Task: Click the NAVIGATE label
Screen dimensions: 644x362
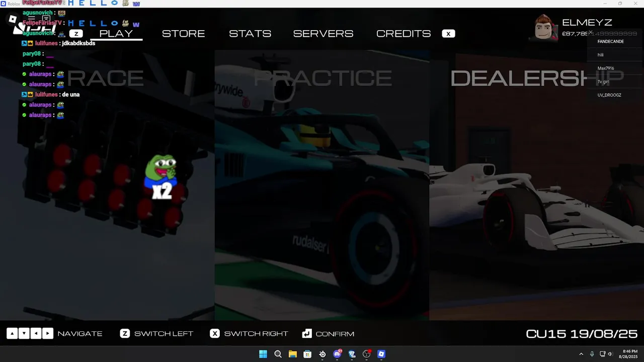Action: [x=80, y=334]
